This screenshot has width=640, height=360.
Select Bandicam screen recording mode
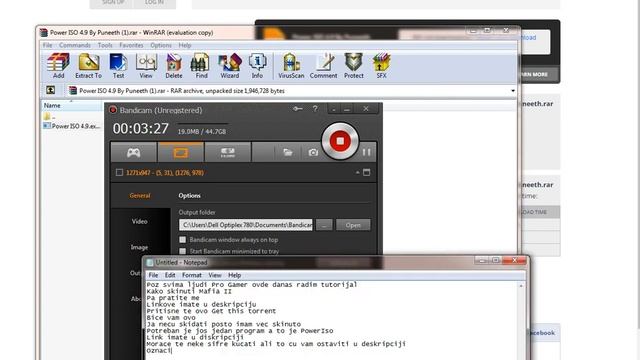pos(180,152)
